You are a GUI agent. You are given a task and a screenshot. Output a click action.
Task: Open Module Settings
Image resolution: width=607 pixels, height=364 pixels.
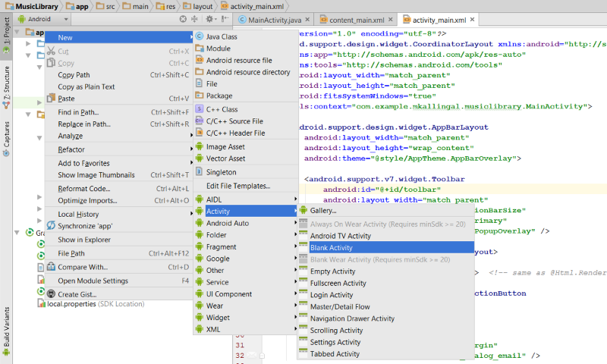pos(119,281)
